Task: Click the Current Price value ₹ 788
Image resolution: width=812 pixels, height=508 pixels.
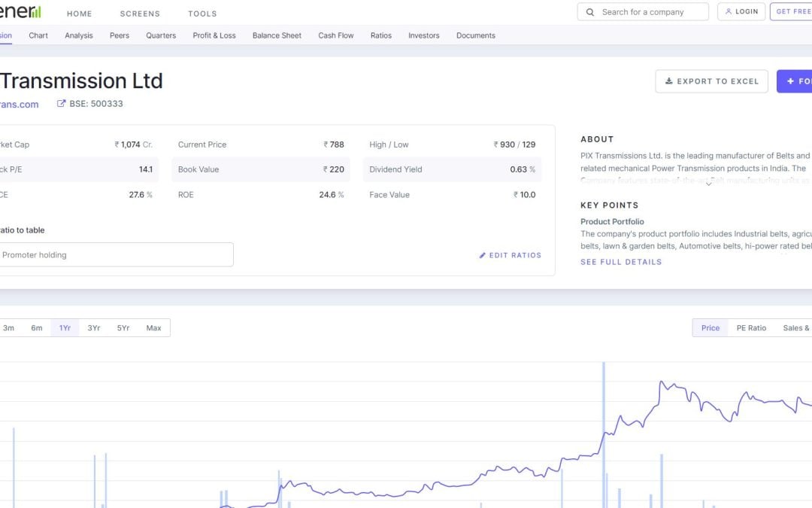Action: tap(334, 144)
